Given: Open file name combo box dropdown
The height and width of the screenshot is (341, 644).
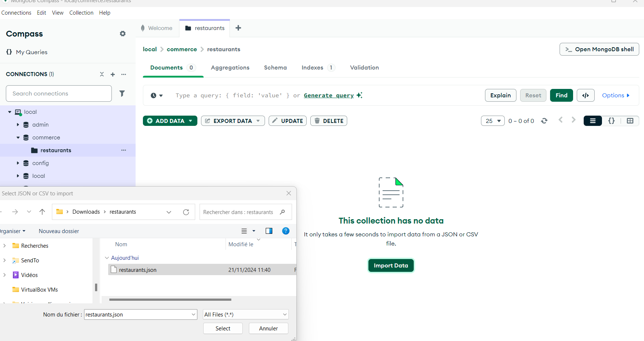Looking at the screenshot, I should pyautogui.click(x=193, y=314).
